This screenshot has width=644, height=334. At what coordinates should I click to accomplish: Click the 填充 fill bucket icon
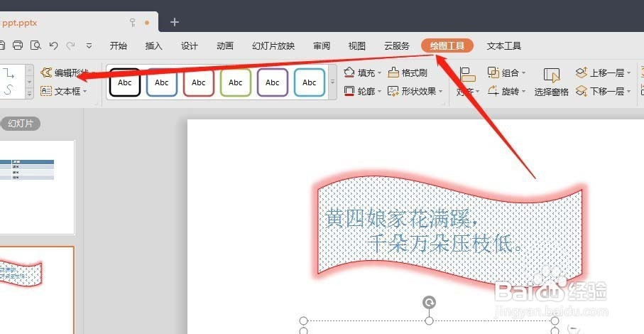[349, 72]
